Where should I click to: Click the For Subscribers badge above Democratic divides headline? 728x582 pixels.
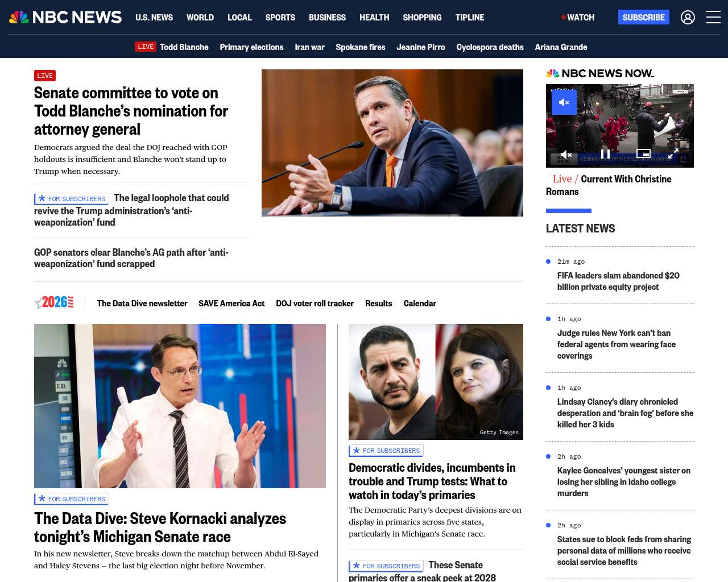(x=386, y=451)
